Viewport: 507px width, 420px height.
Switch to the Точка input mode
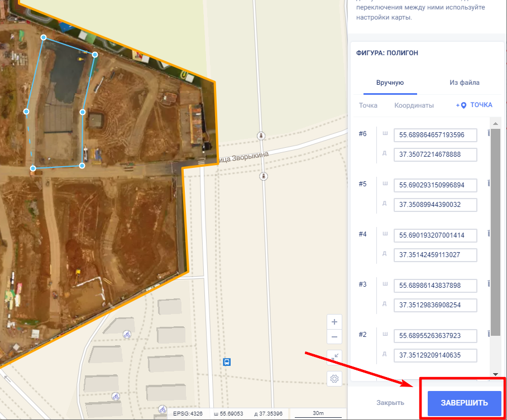coord(368,105)
